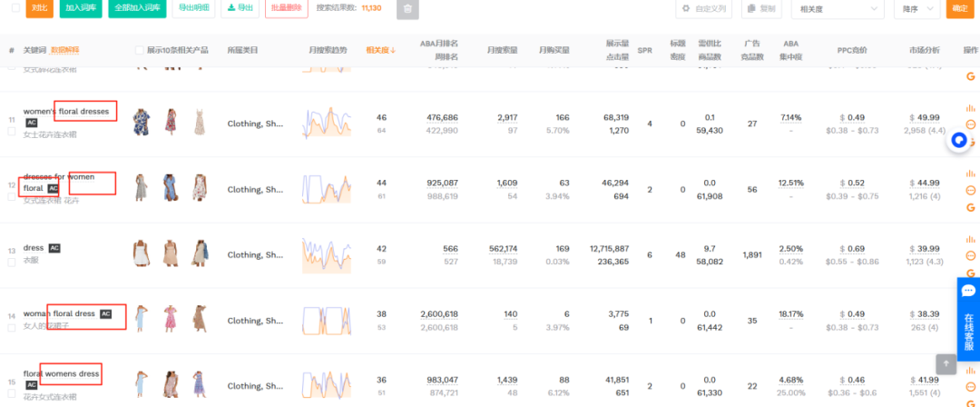Click the gray trash delete icon
The height and width of the screenshot is (407, 980).
407,9
